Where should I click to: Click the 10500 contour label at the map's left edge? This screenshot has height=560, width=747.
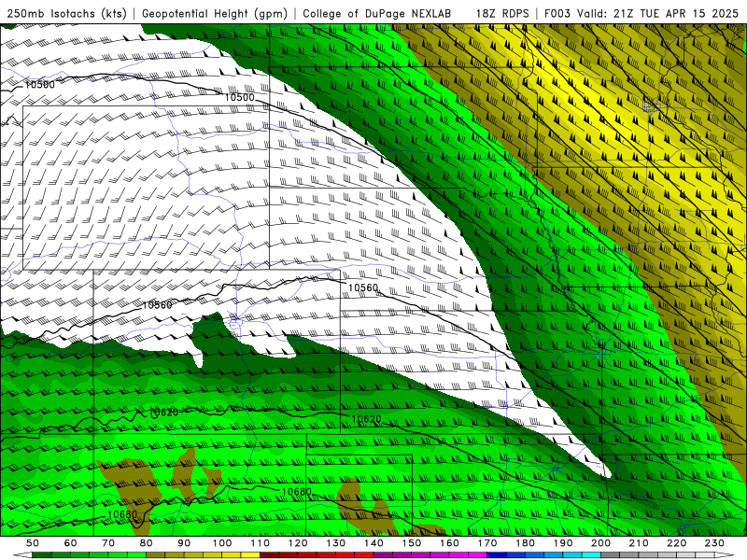pos(39,85)
